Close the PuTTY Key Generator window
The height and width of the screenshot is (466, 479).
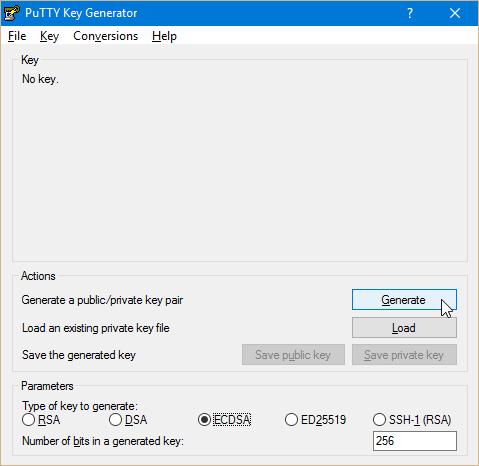(455, 13)
